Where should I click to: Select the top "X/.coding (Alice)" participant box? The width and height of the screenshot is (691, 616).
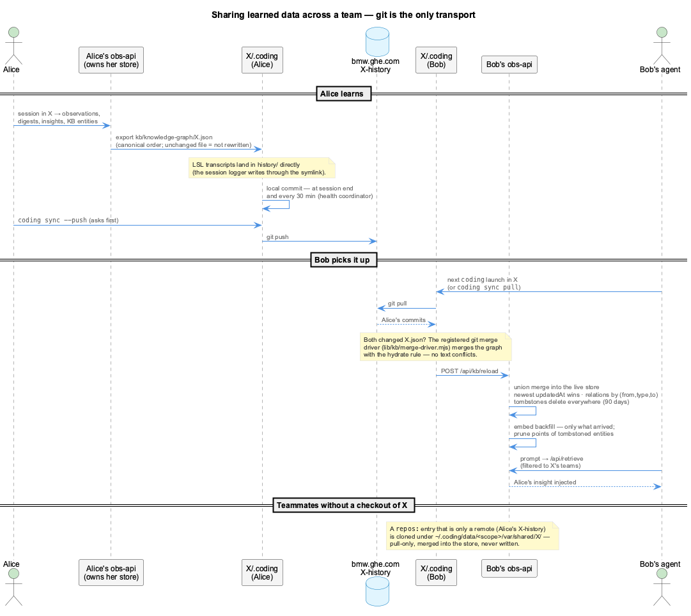(x=262, y=60)
